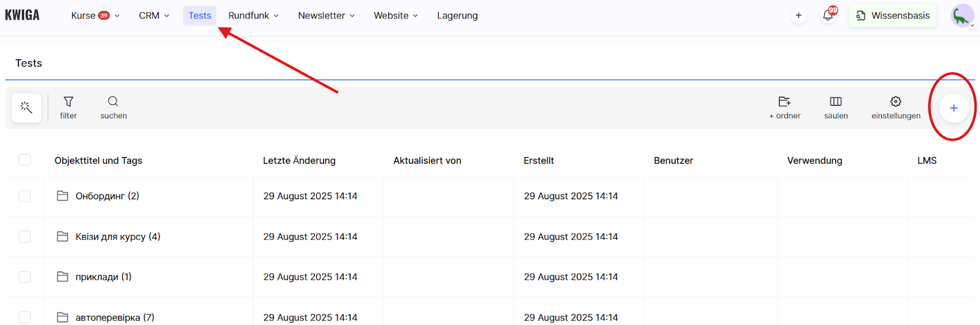980x325 pixels.
Task: Open the user avatar profile menu
Action: (962, 16)
